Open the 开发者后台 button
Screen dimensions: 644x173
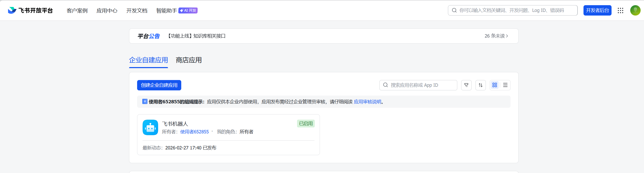coord(597,10)
